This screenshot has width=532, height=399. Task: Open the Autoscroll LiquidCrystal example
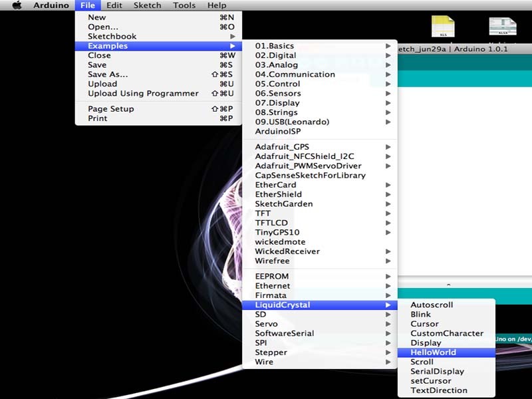[446, 305]
